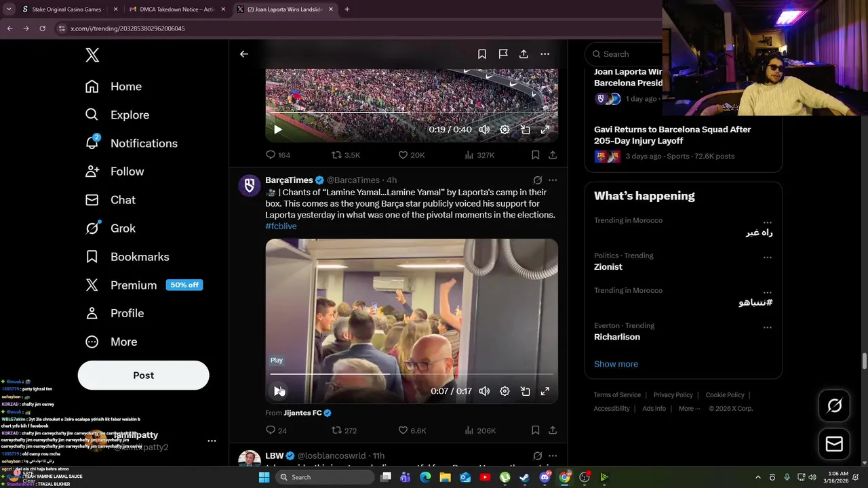The height and width of the screenshot is (488, 868).
Task: Toggle picture-in-picture on top video
Action: [525, 129]
